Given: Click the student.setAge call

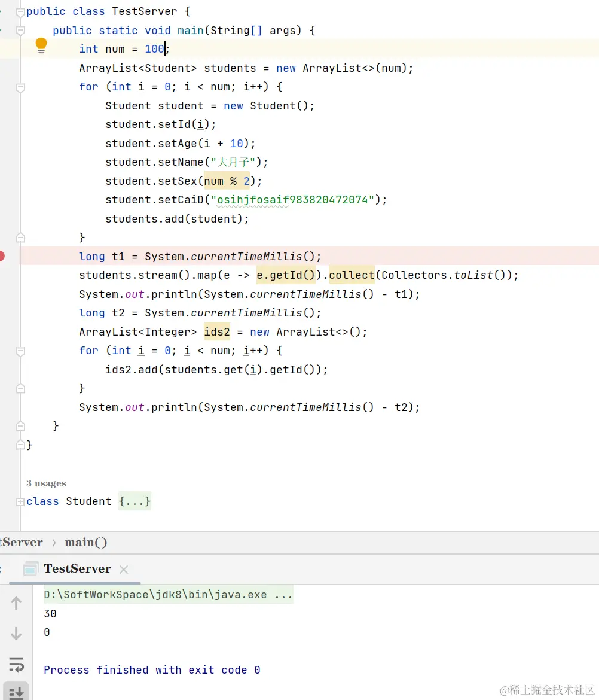Looking at the screenshot, I should 180,144.
